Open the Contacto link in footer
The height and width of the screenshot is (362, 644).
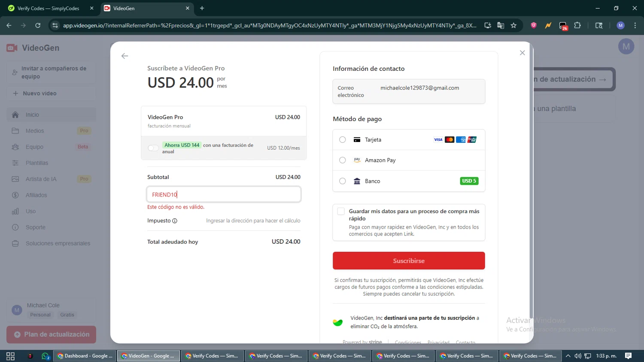[465, 342]
